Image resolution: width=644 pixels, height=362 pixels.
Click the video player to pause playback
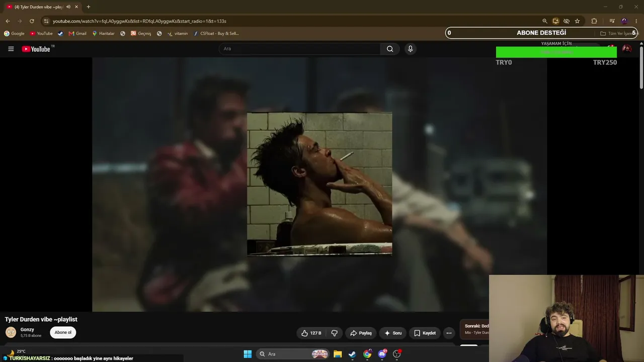pyautogui.click(x=319, y=184)
